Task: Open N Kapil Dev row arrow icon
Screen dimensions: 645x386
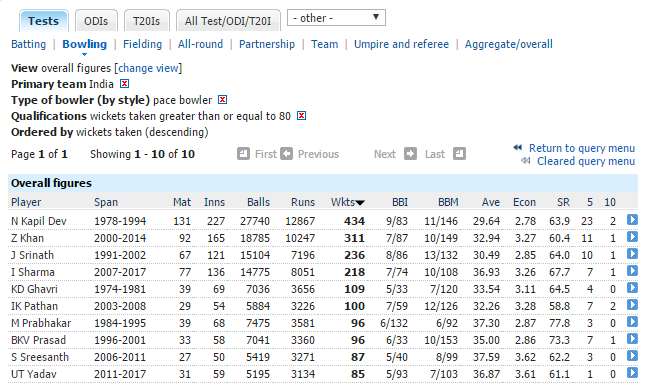Action: [x=632, y=220]
